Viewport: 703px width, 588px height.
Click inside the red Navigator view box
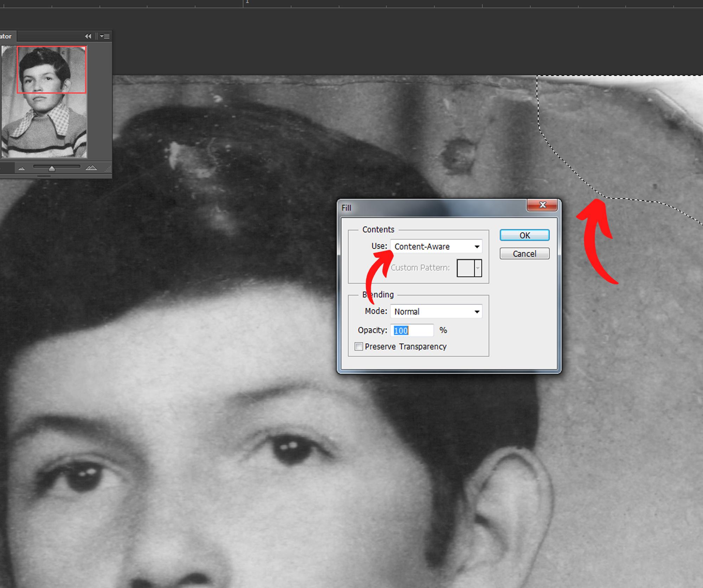[51, 70]
